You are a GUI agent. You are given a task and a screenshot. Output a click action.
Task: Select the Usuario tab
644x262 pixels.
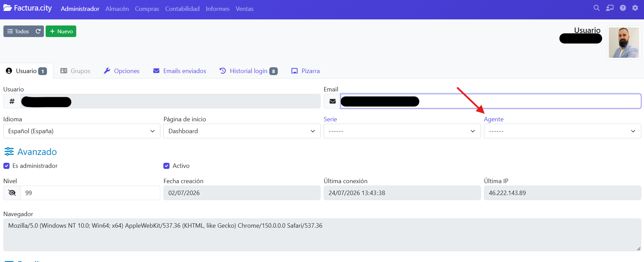pyautogui.click(x=27, y=71)
